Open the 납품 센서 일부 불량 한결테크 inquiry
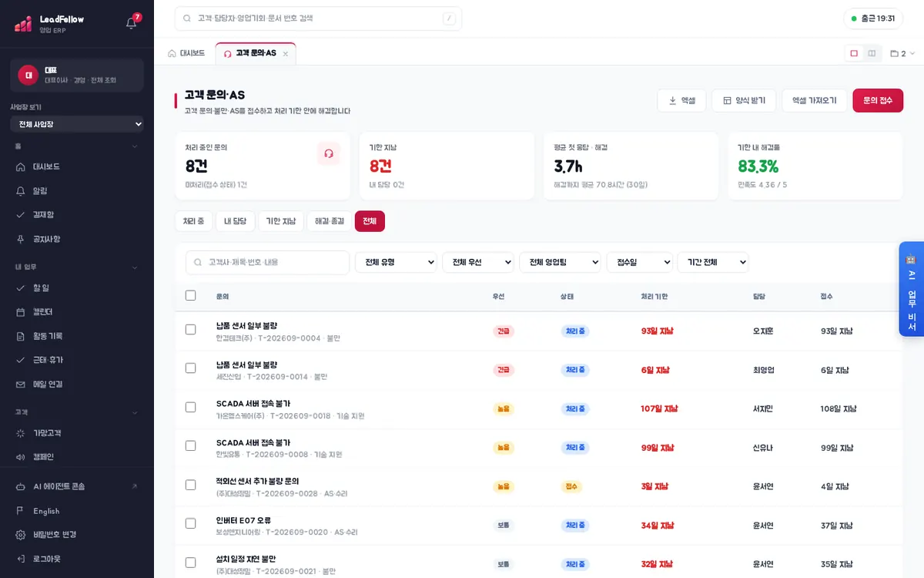924x578 pixels. point(246,325)
